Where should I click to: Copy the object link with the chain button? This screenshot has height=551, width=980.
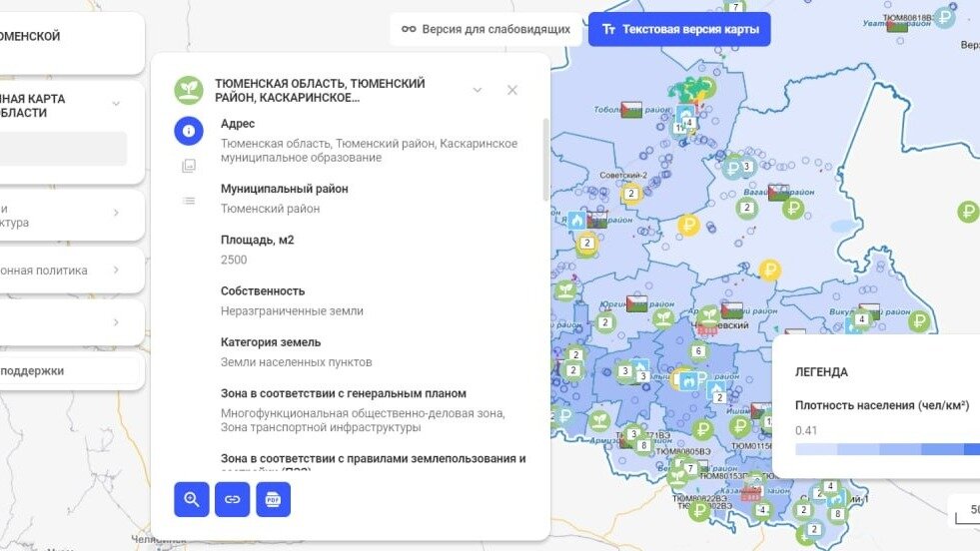232,499
